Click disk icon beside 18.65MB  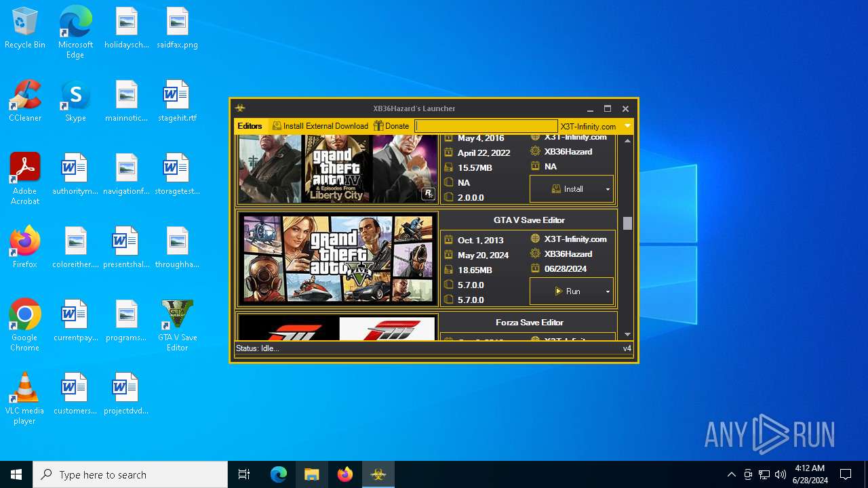point(448,270)
